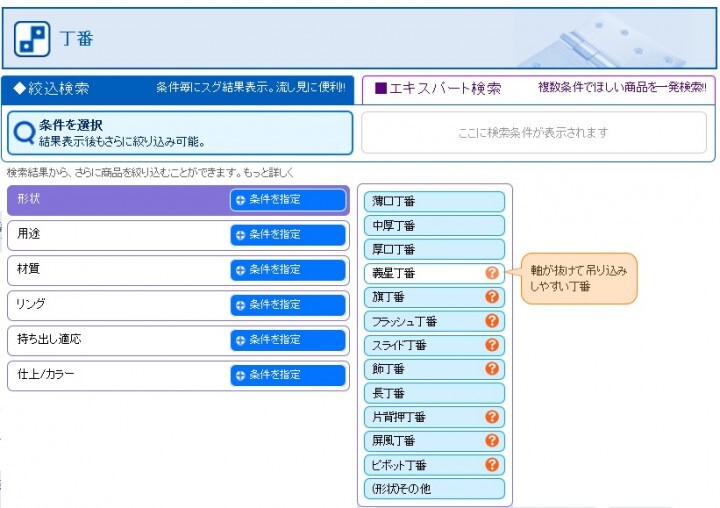The height and width of the screenshot is (508, 720).
Task: Click help icon next to 旗丁番
Action: click(x=492, y=297)
